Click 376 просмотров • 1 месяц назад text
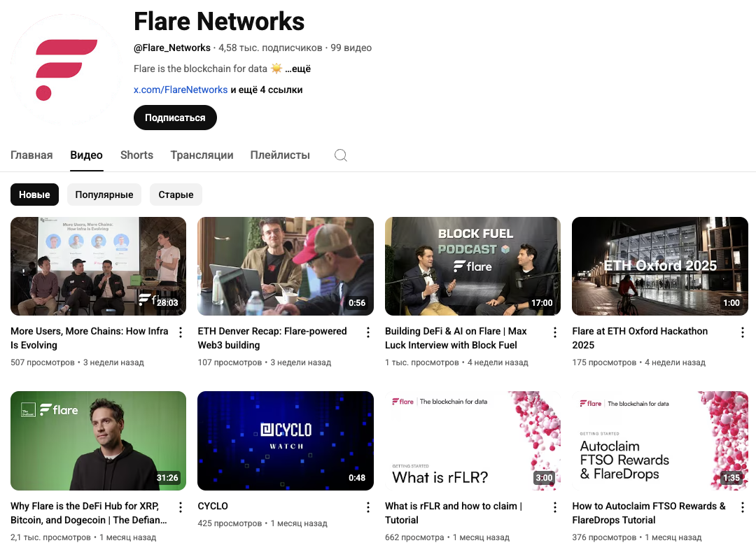 coord(637,537)
